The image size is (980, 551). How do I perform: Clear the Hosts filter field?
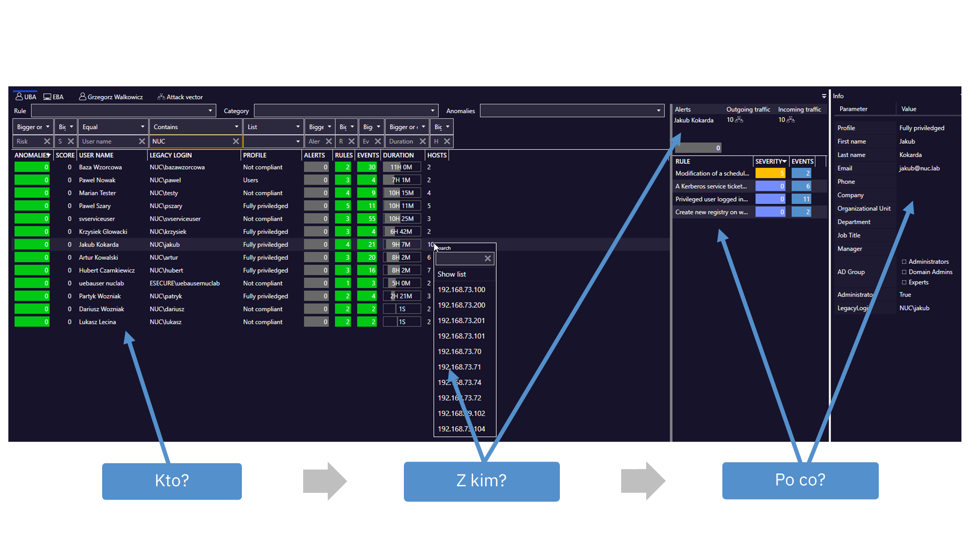(447, 141)
